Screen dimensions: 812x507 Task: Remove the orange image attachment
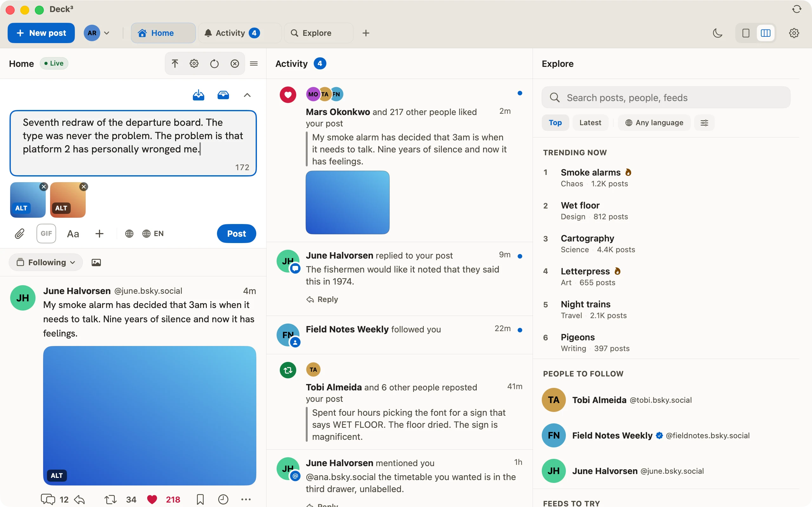[x=84, y=187]
